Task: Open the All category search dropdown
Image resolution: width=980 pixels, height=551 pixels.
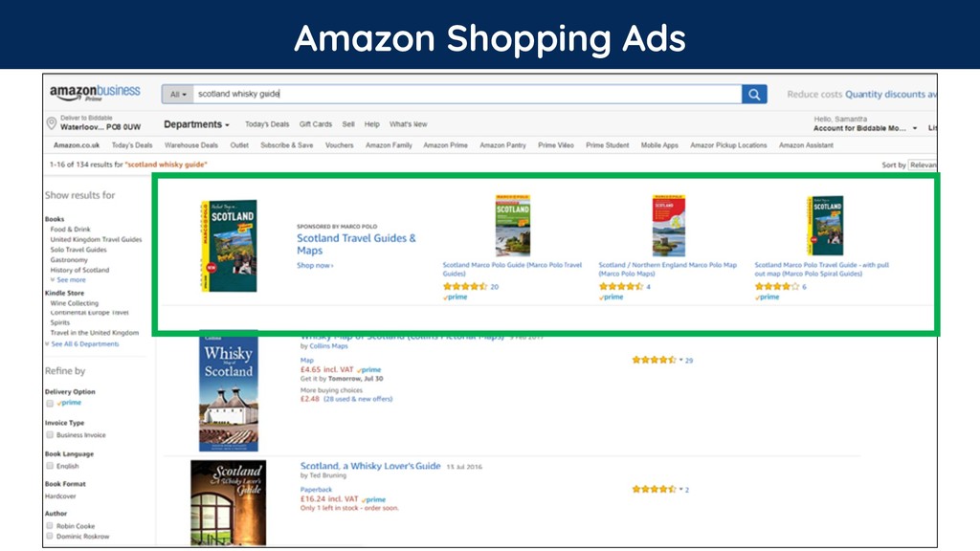Action: [177, 95]
